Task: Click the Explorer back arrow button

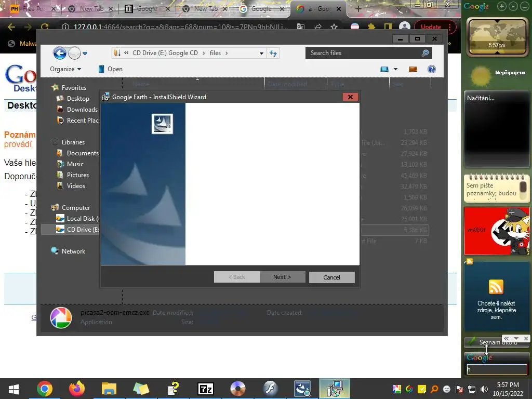Action: [60, 53]
